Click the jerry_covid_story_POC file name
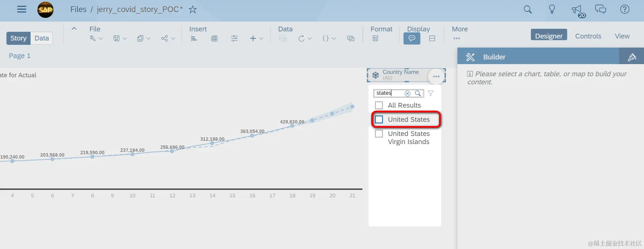The height and width of the screenshot is (249, 644). click(x=140, y=9)
